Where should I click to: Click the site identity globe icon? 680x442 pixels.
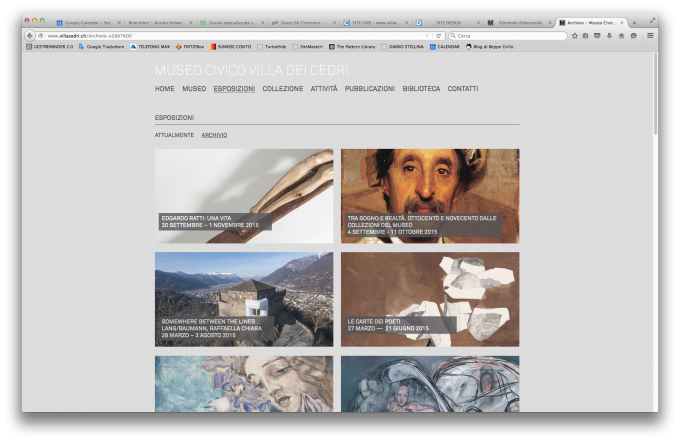coord(40,36)
